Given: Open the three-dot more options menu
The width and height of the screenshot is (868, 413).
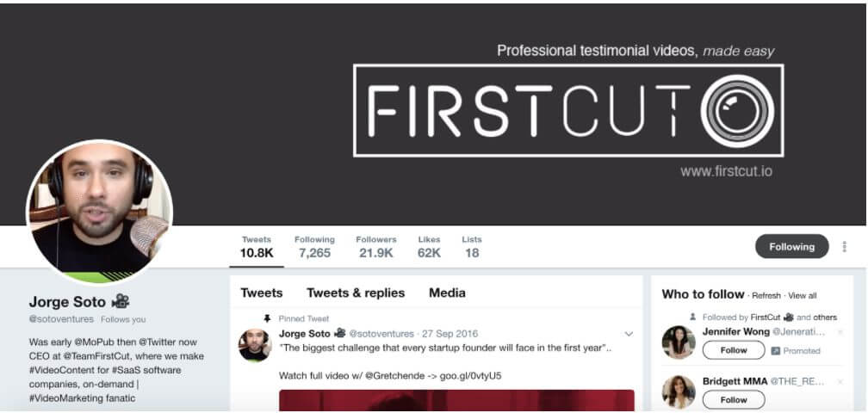Looking at the screenshot, I should (x=844, y=247).
